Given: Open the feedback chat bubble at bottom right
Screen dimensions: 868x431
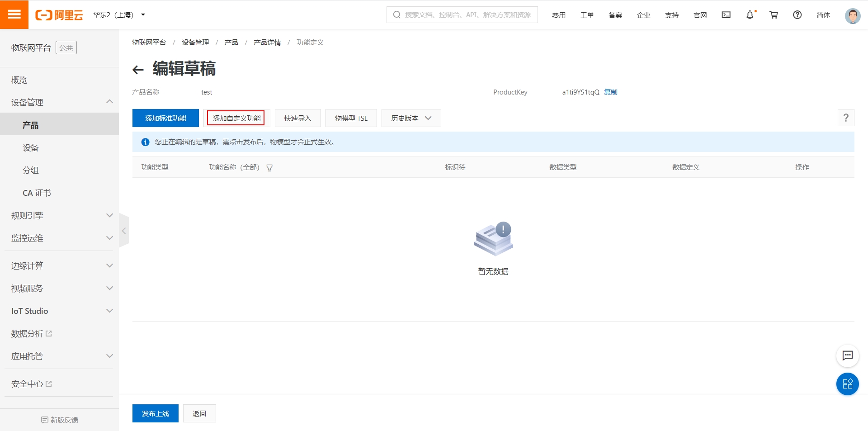Looking at the screenshot, I should 848,356.
